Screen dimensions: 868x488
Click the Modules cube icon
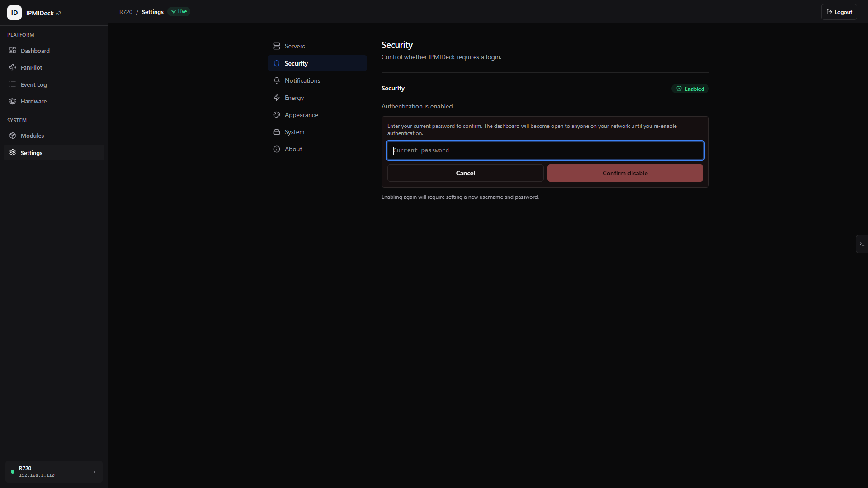point(13,136)
